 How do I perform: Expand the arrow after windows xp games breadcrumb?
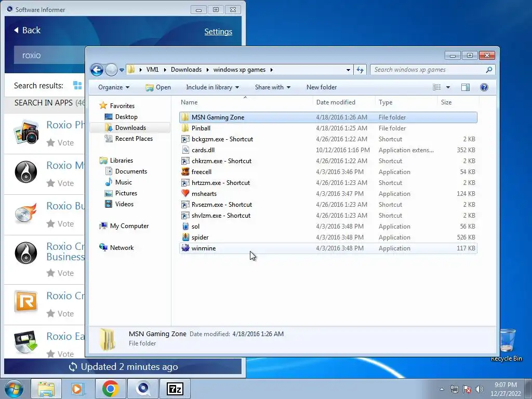tap(271, 70)
